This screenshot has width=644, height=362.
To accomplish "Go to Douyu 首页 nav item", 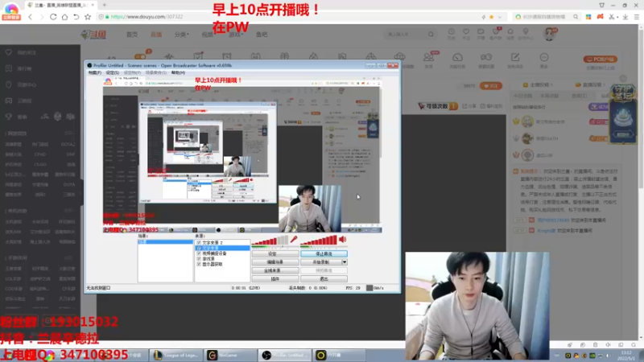I will point(132,35).
